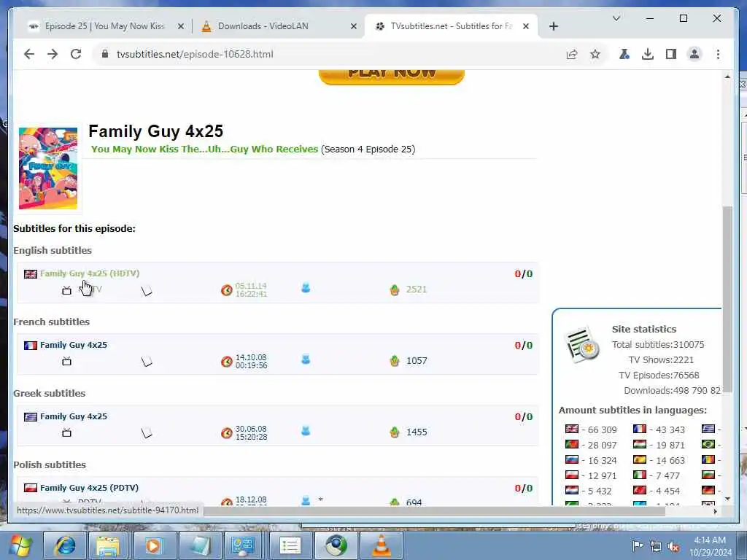Viewport: 747px width, 560px height.
Task: Click the uploader icon in Greek row
Action: click(306, 430)
